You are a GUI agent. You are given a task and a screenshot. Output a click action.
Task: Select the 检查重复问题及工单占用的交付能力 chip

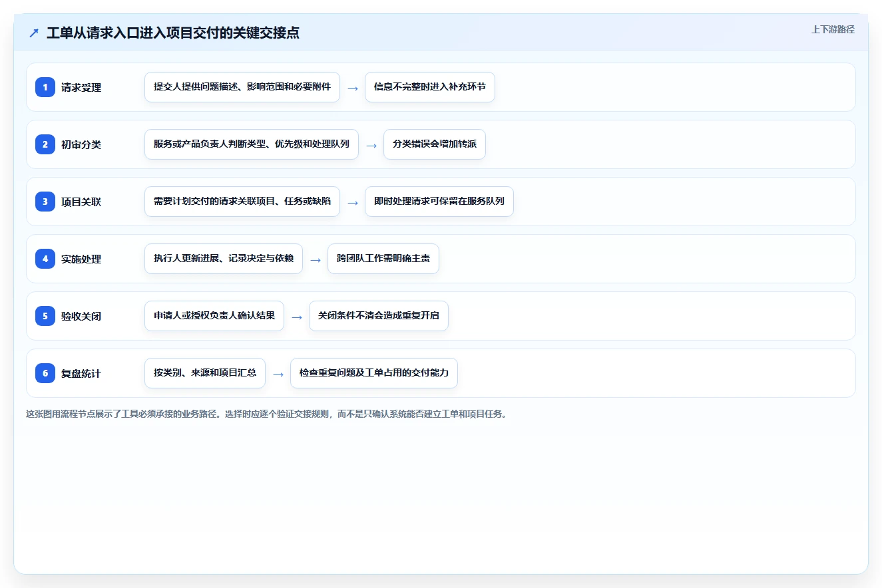pos(374,373)
